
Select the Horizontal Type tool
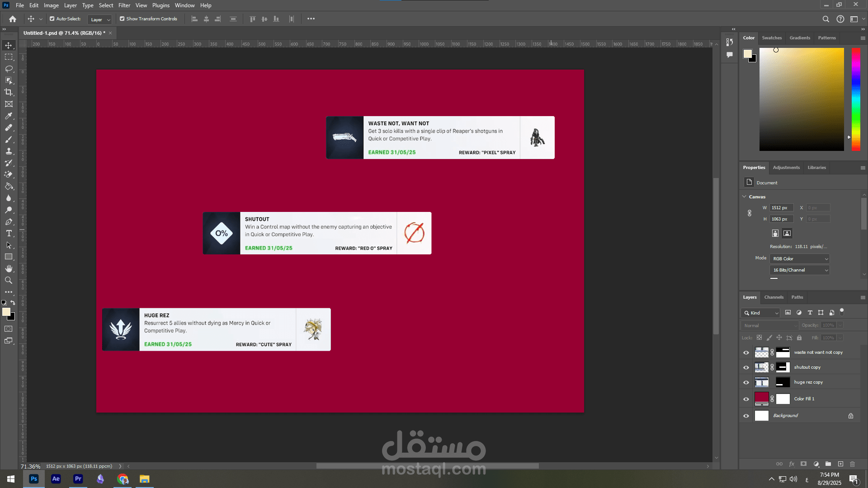9,233
